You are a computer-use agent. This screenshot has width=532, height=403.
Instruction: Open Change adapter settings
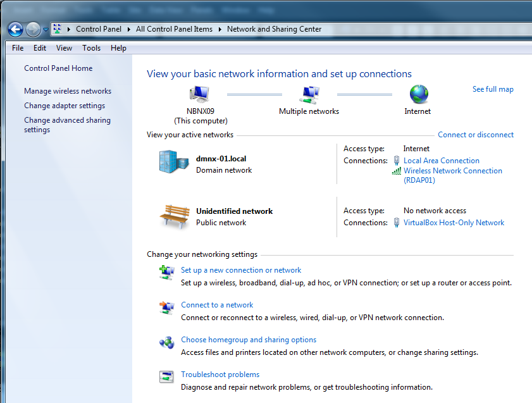tap(65, 106)
